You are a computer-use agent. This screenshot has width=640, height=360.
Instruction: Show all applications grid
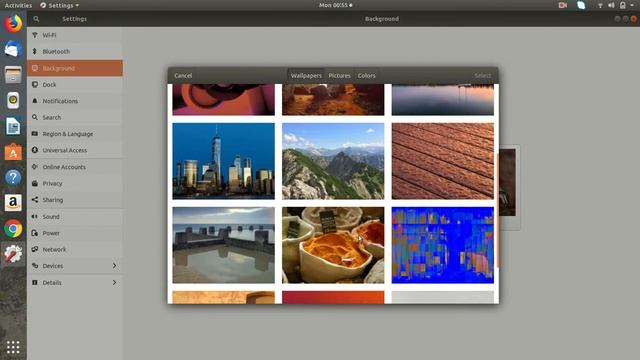pyautogui.click(x=13, y=347)
